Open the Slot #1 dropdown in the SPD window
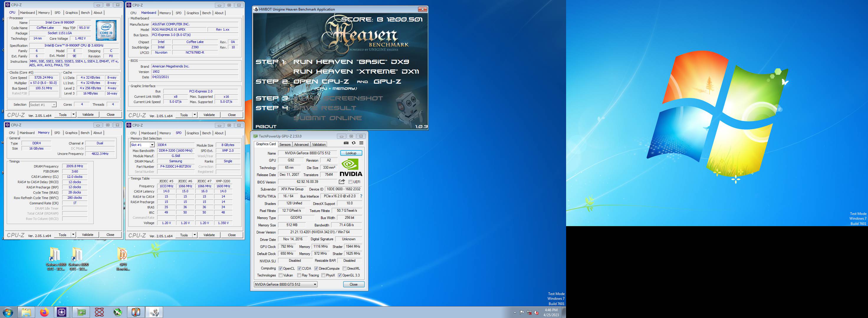The image size is (868, 318). tap(142, 145)
